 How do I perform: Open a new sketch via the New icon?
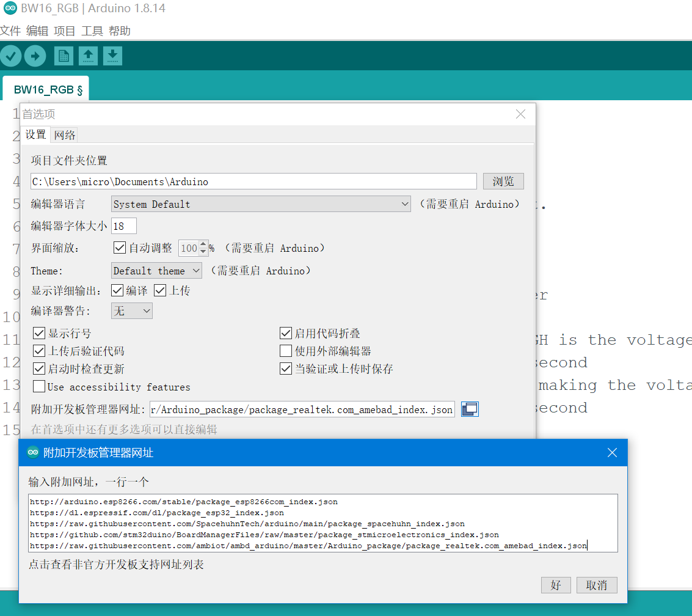pyautogui.click(x=64, y=56)
